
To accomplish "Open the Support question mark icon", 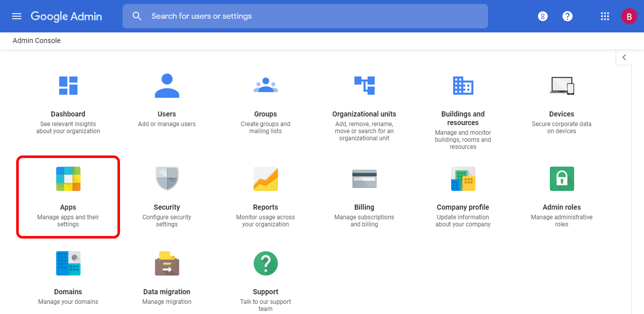I will [x=266, y=263].
